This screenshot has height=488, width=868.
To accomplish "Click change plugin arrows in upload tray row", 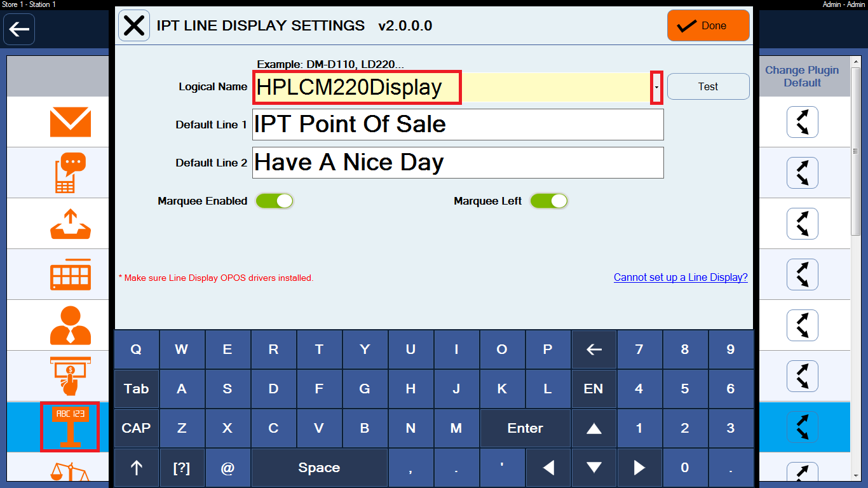I will (x=803, y=224).
